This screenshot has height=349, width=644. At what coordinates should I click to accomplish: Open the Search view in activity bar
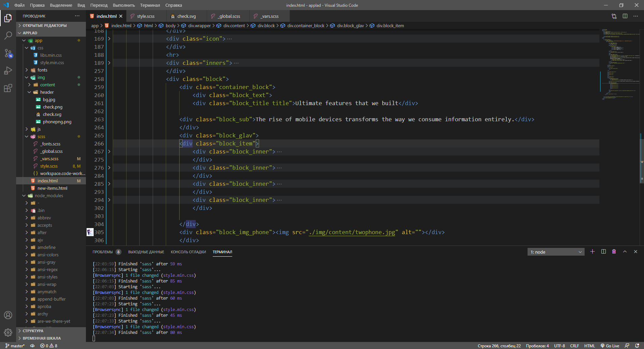(x=8, y=35)
